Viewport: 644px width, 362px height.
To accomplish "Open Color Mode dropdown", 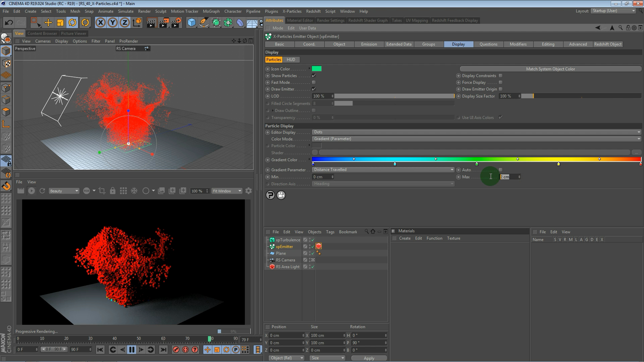I will [476, 139].
